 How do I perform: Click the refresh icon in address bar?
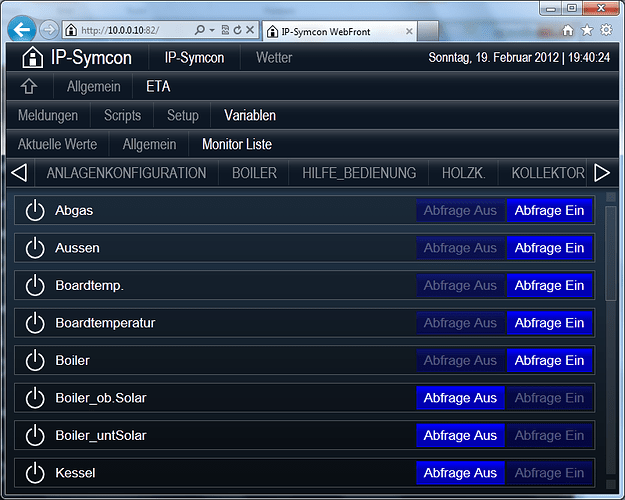click(238, 30)
